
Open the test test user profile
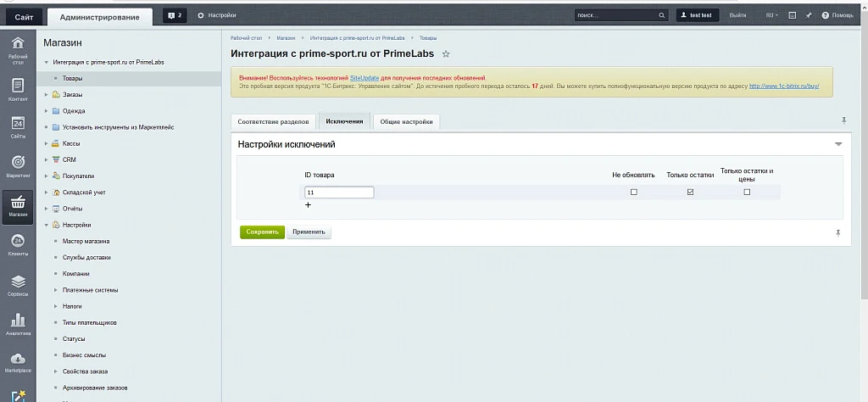(698, 15)
